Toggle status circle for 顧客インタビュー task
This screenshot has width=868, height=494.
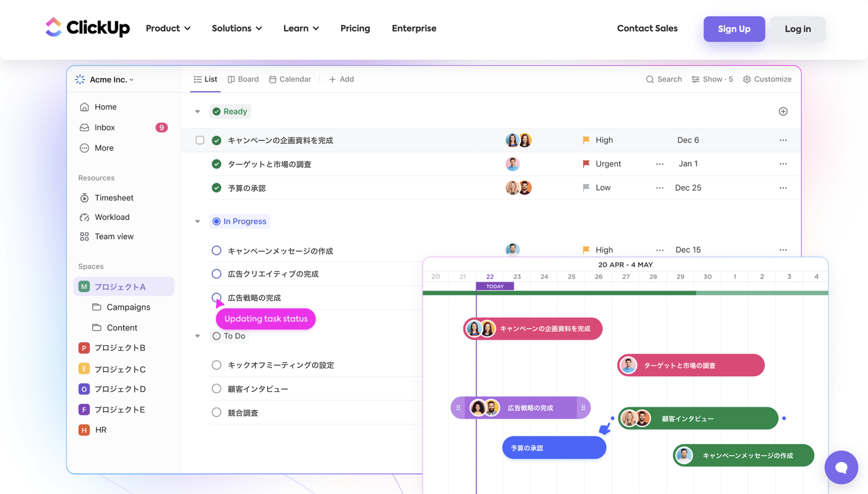216,389
